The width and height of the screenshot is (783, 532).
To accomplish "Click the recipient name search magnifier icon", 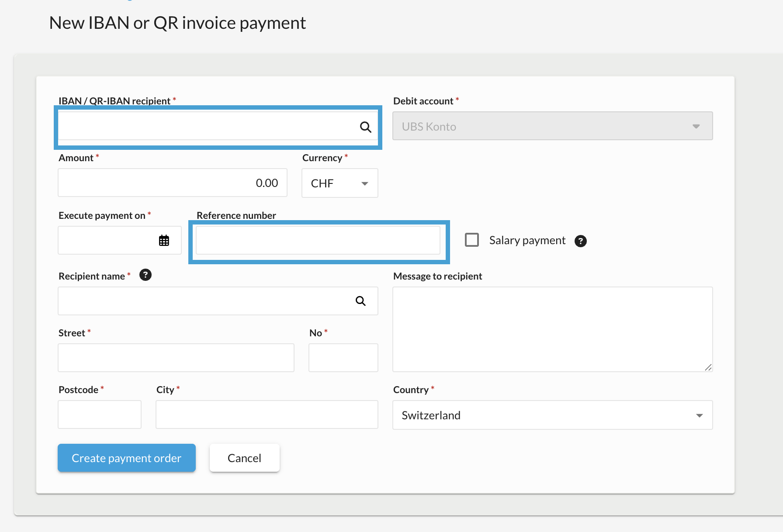I will (360, 301).
